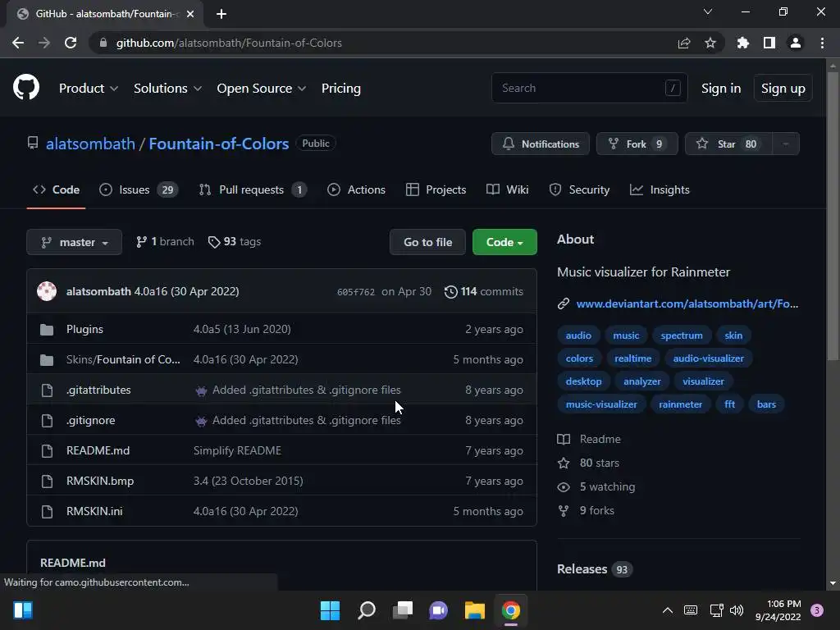Show hidden tray icons chevron
This screenshot has width=840, height=630.
pos(668,610)
